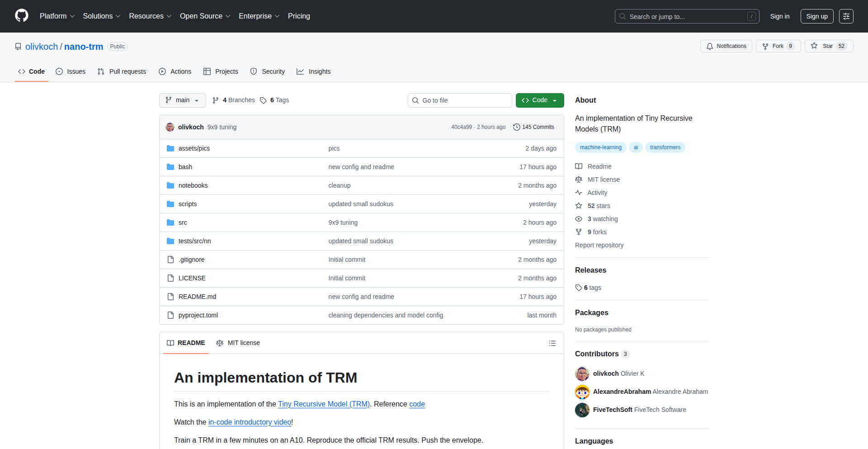Click the accessibility settings icon in header
Screen dimensions: 868x449
(846, 16)
